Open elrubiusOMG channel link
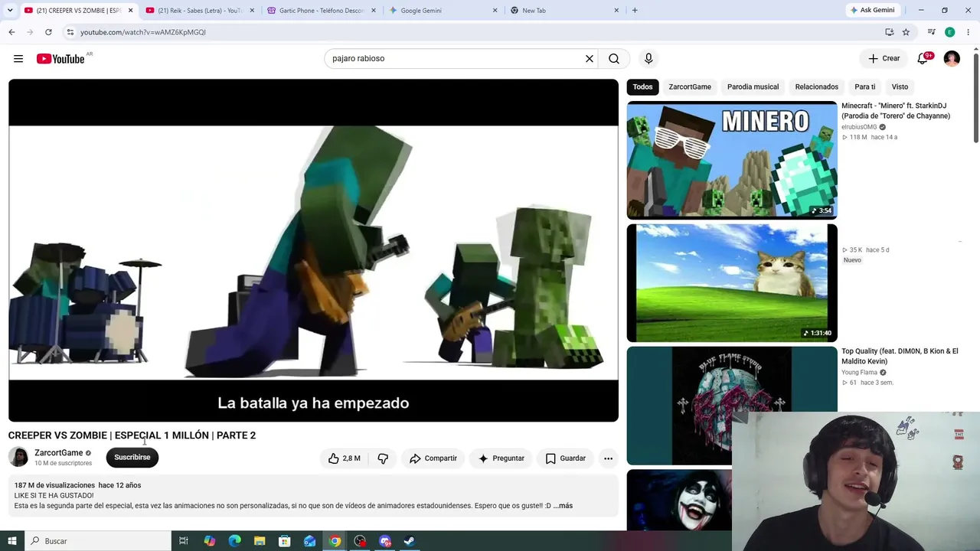 (x=859, y=127)
